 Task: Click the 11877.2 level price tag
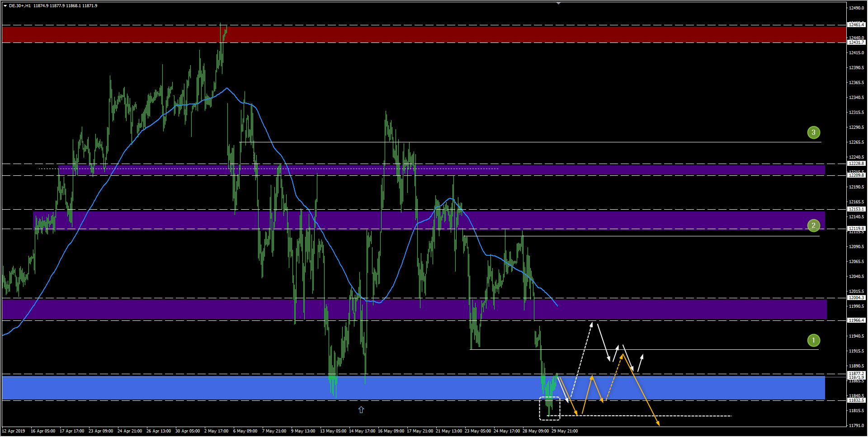[x=856, y=374]
